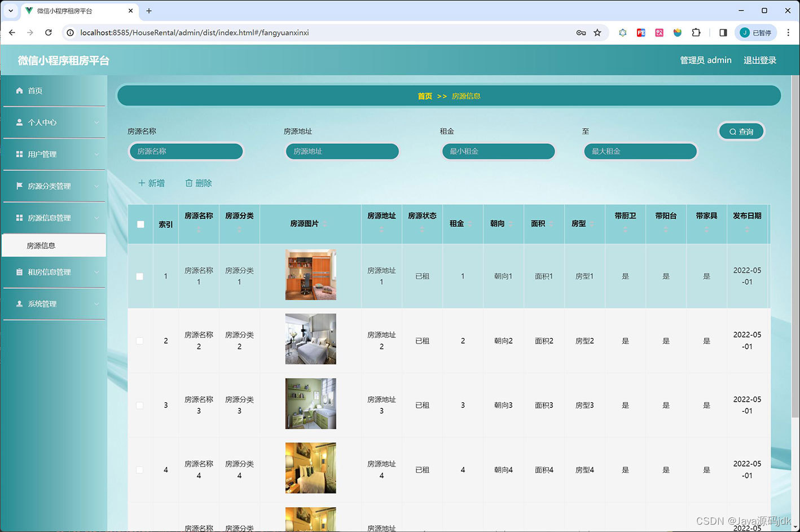Close the 微信小程序租房平台 tab
Image resolution: width=800 pixels, height=532 pixels.
tap(130, 11)
